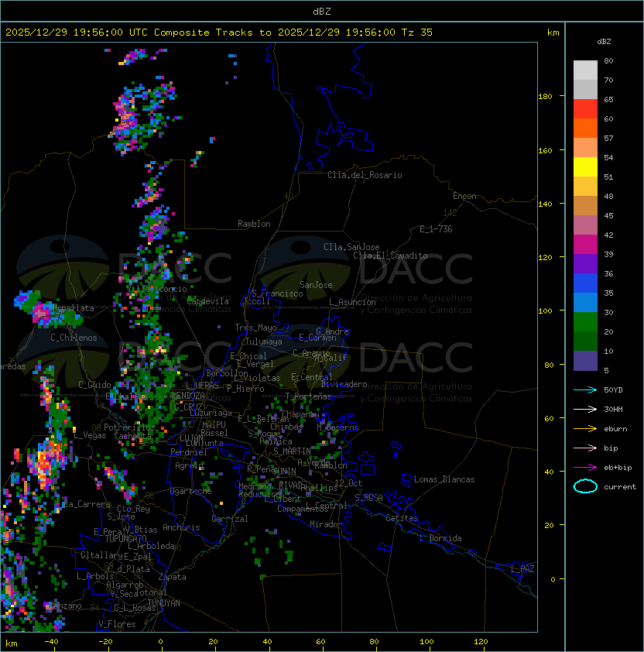Click the 'Mirador' map label
644x652 pixels.
coord(327,524)
